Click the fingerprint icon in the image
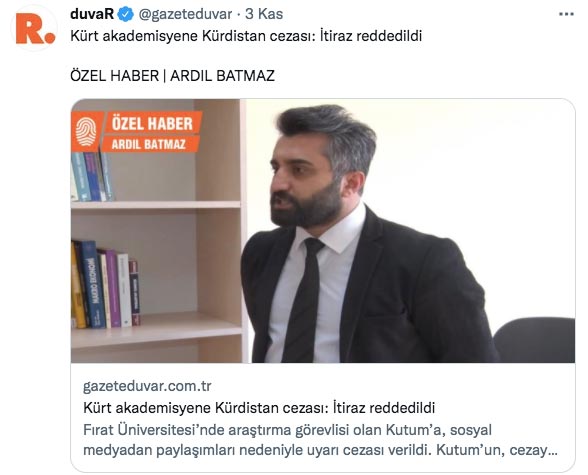This screenshot has width=588, height=475. click(86, 132)
